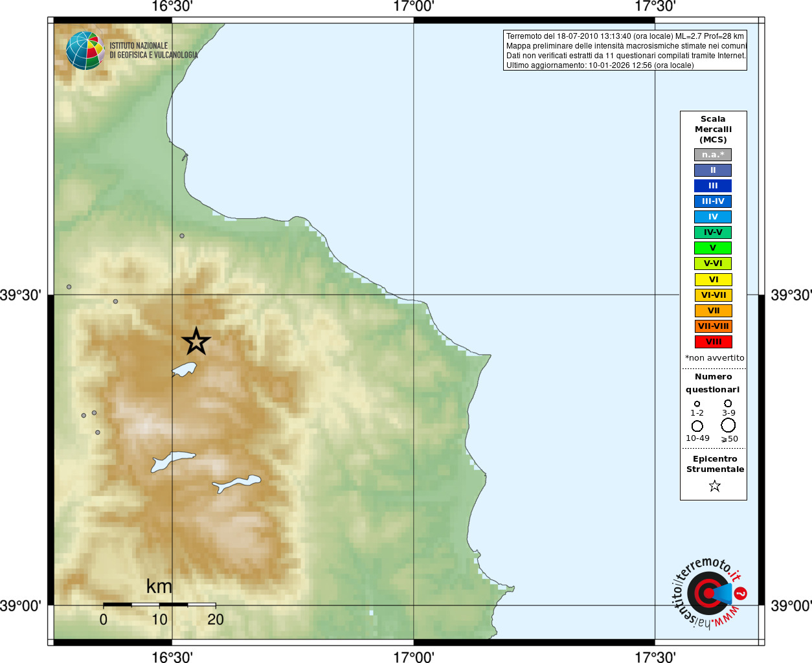
Task: Click the black epicenter star on the map
Action: click(196, 341)
